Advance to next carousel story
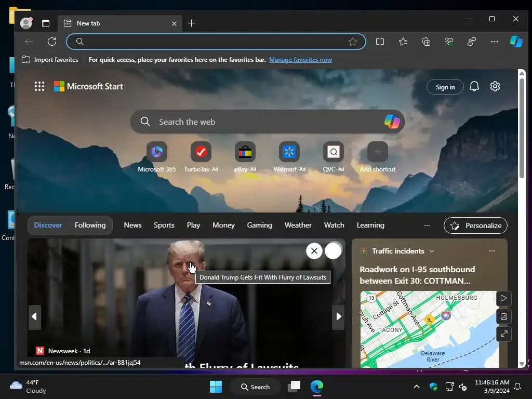The width and height of the screenshot is (532, 399). coord(338,317)
